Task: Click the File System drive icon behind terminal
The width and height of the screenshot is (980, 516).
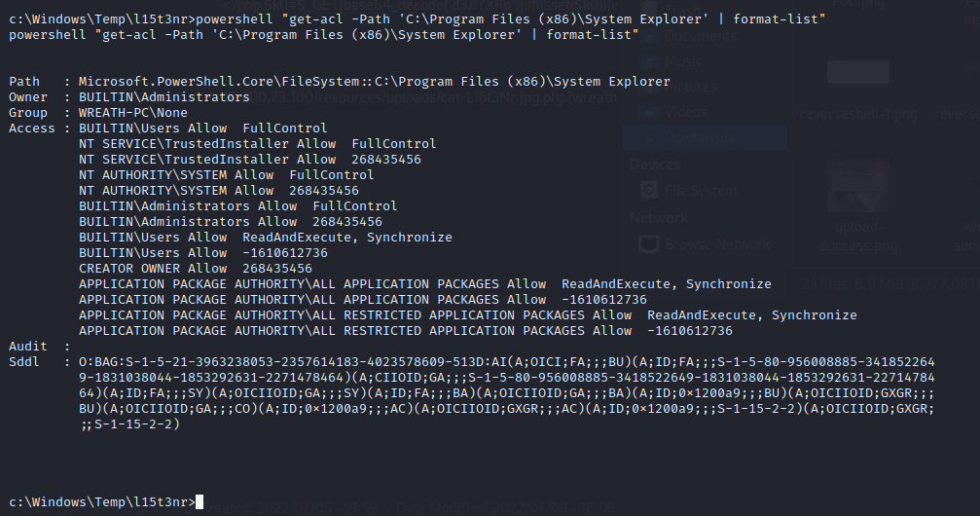Action: pyautogui.click(x=649, y=190)
